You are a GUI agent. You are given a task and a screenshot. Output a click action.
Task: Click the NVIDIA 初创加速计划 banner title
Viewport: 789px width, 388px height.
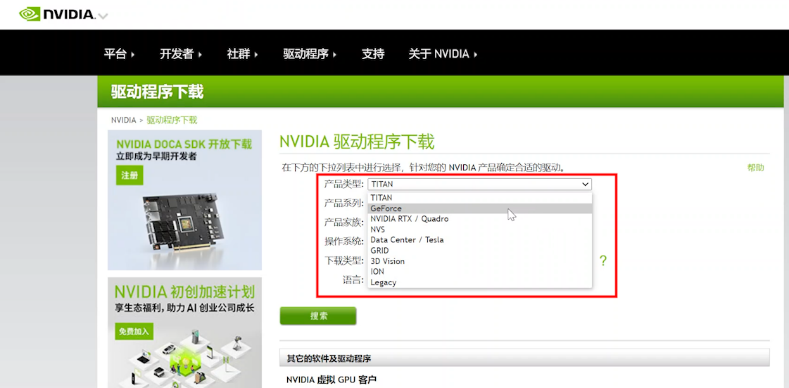click(x=184, y=292)
